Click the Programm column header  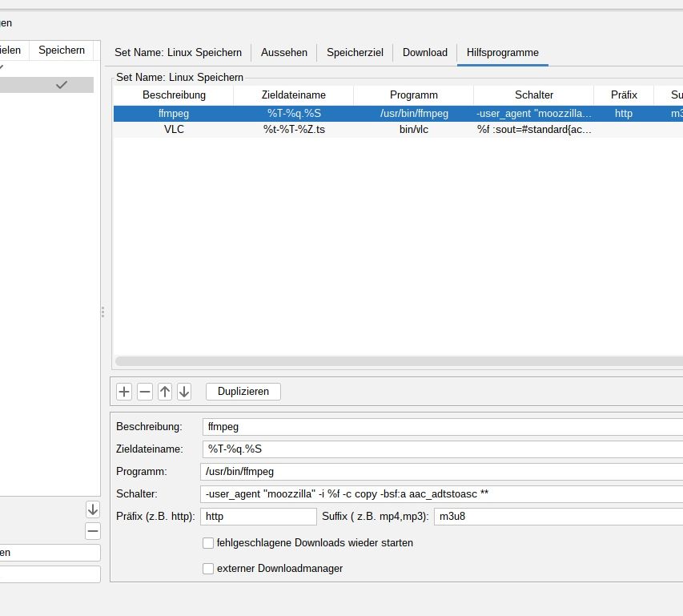click(x=414, y=95)
